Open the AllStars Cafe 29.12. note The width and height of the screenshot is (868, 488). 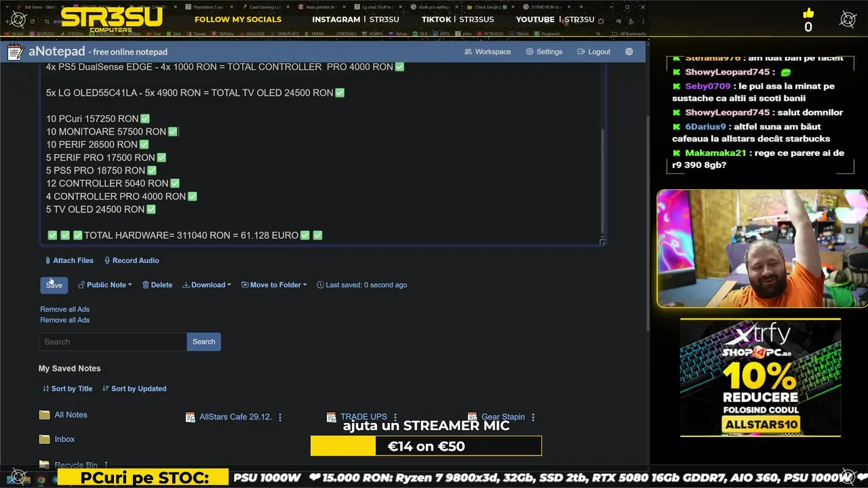point(229,417)
